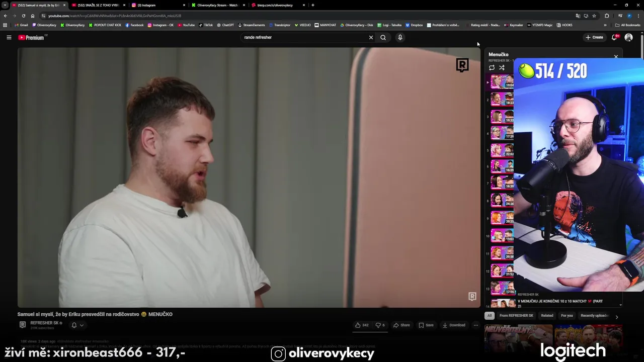Open ChatGPT bookmark

pyautogui.click(x=225, y=25)
